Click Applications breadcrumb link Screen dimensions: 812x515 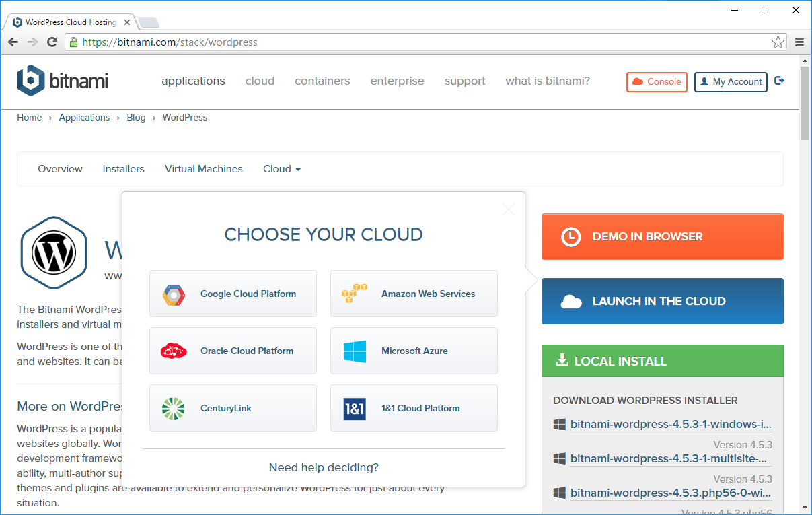pyautogui.click(x=84, y=117)
